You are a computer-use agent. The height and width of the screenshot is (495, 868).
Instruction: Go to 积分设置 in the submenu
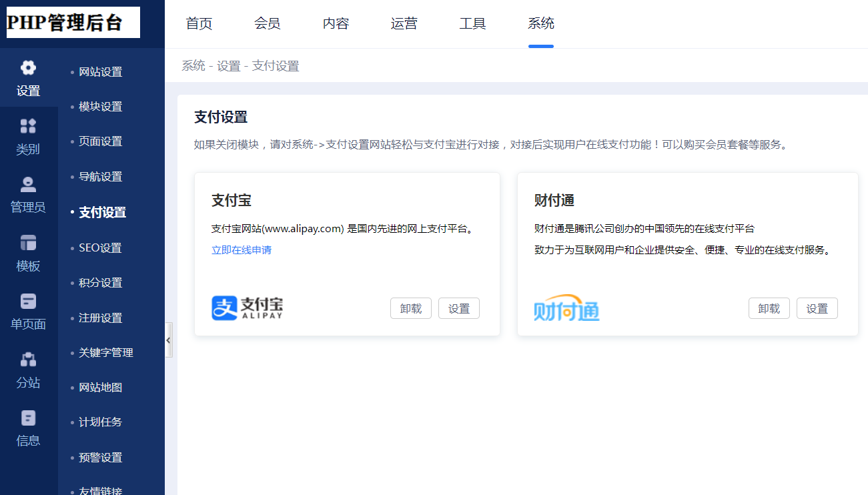pyautogui.click(x=101, y=283)
